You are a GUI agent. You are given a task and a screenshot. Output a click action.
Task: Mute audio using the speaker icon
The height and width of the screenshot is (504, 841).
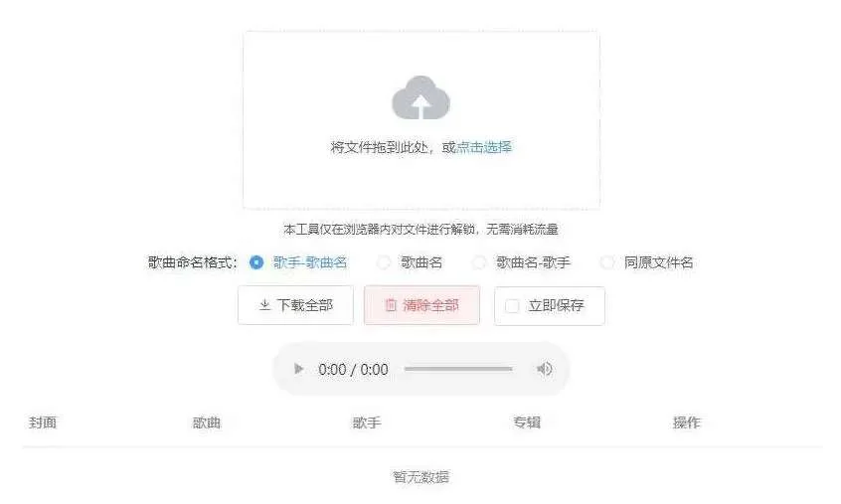pyautogui.click(x=544, y=369)
